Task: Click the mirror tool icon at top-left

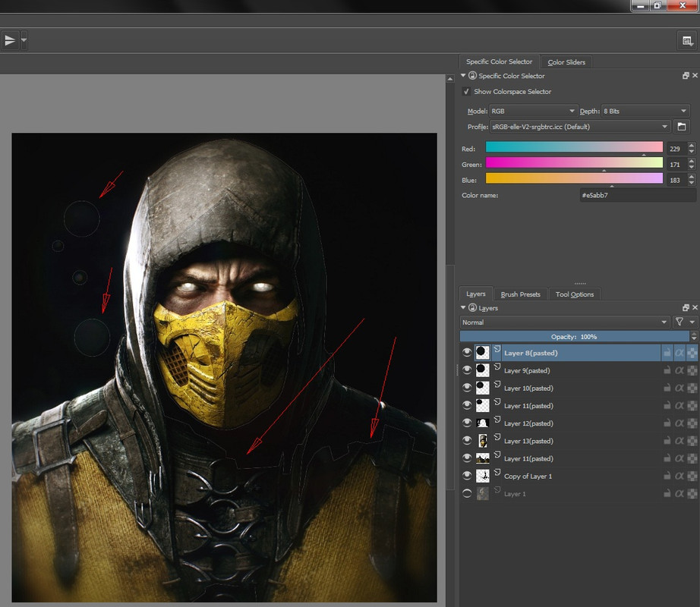Action: [x=10, y=40]
